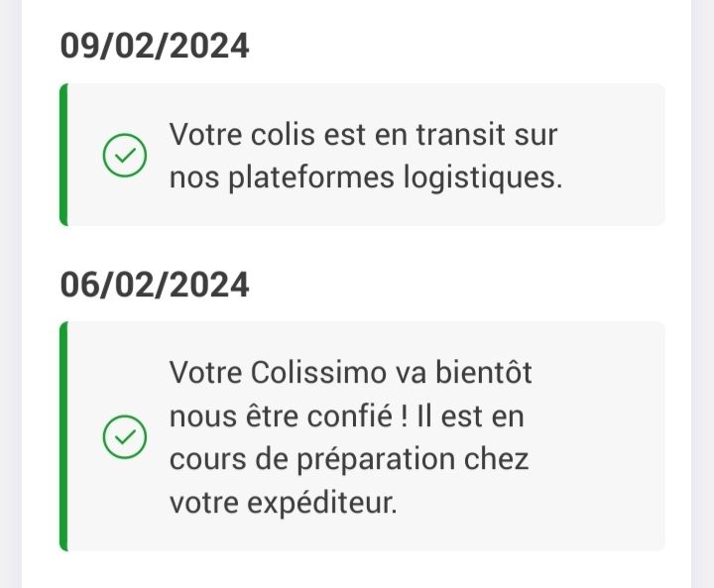Click the word "logistiques" in the upper card
This screenshot has width=714, height=588.
(x=483, y=178)
